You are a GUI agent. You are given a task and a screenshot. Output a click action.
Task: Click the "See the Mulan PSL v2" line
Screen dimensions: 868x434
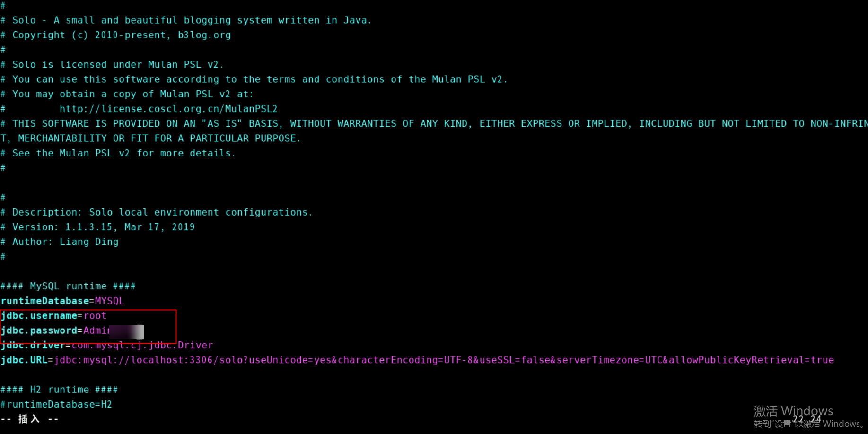click(x=123, y=153)
